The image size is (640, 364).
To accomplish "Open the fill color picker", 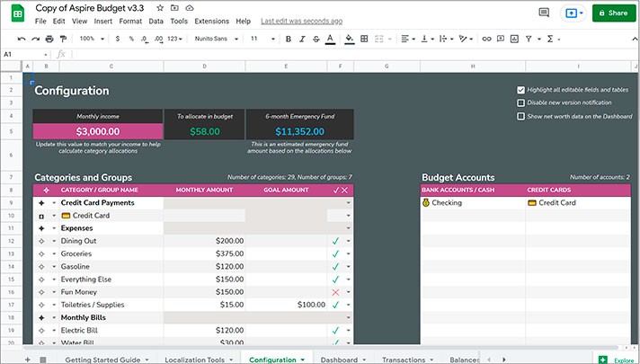I will (x=350, y=39).
